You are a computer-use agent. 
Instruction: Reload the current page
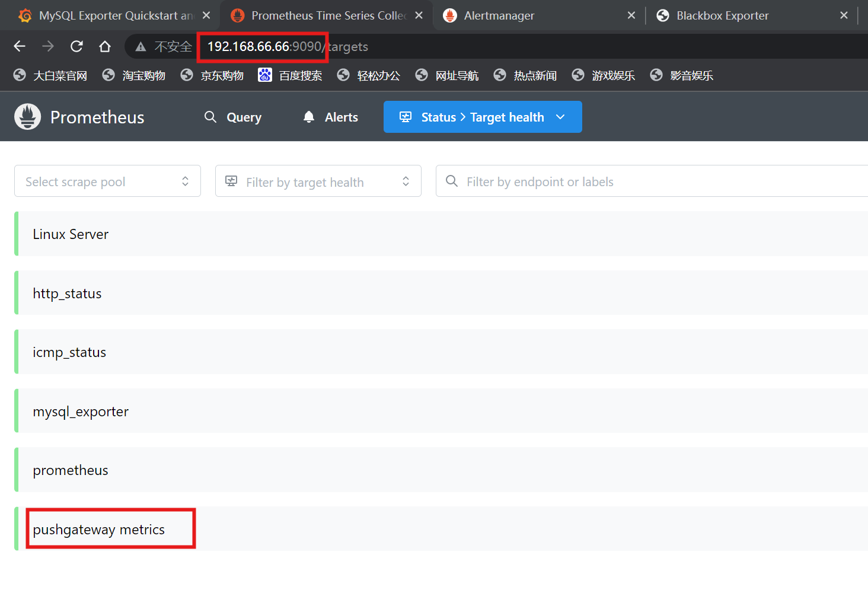click(x=76, y=46)
